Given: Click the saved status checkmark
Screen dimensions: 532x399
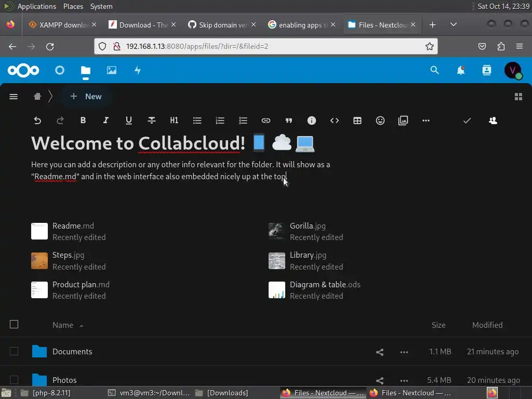Looking at the screenshot, I should [x=467, y=121].
